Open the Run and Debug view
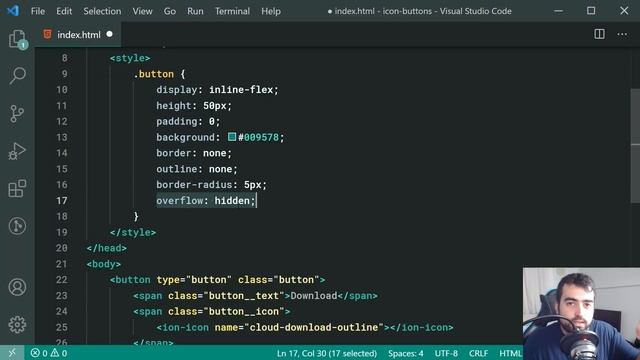This screenshot has width=640, height=360. 17,151
